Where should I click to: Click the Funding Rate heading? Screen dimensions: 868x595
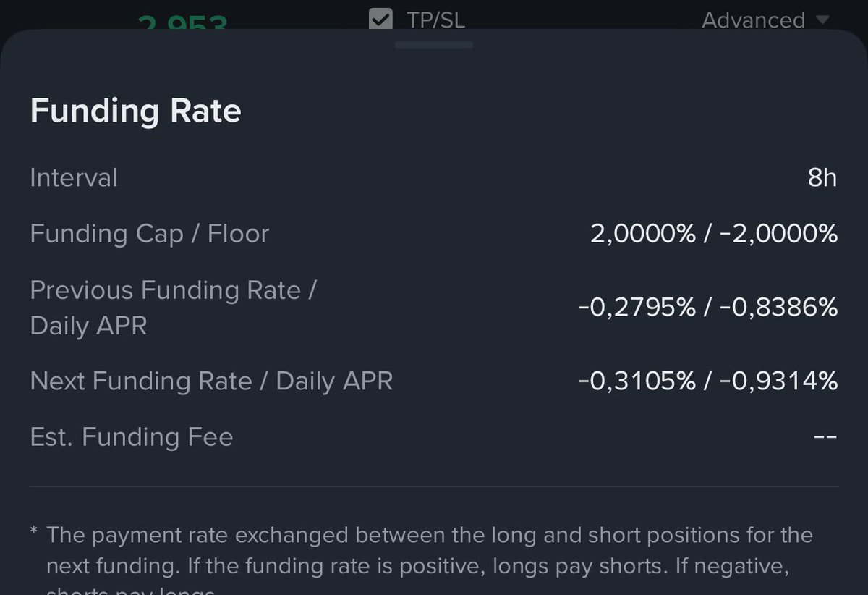(136, 111)
